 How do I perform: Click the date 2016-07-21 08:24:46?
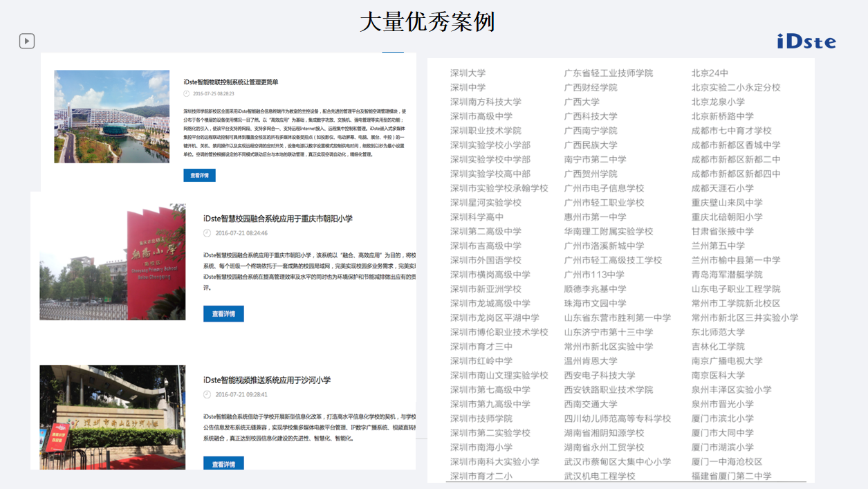coord(241,234)
